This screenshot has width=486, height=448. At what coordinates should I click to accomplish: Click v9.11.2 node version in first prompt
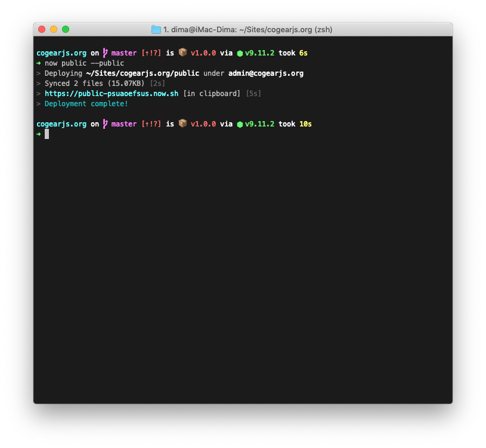pos(260,53)
